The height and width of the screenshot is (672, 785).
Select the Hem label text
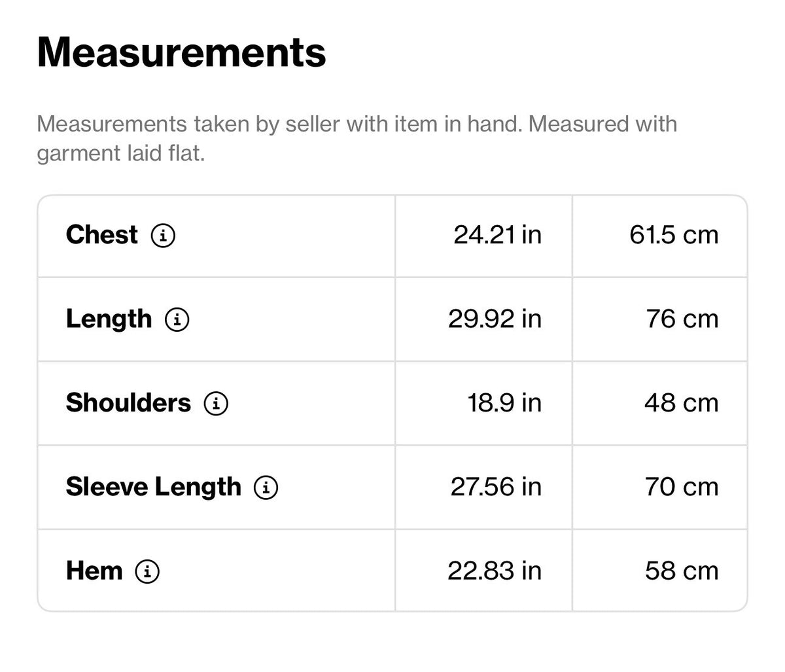click(x=94, y=571)
